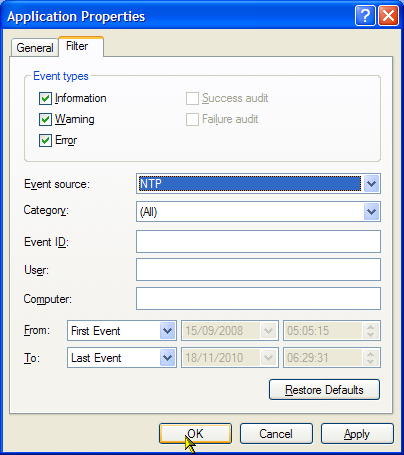404x455 pixels.
Task: Close the Application Properties dialog
Action: [x=388, y=15]
